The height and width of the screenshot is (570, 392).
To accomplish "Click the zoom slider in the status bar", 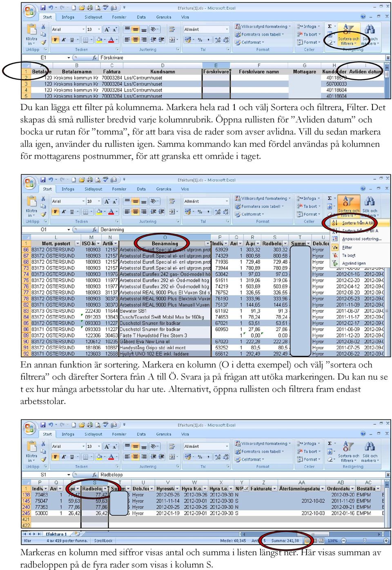I will [x=363, y=541].
